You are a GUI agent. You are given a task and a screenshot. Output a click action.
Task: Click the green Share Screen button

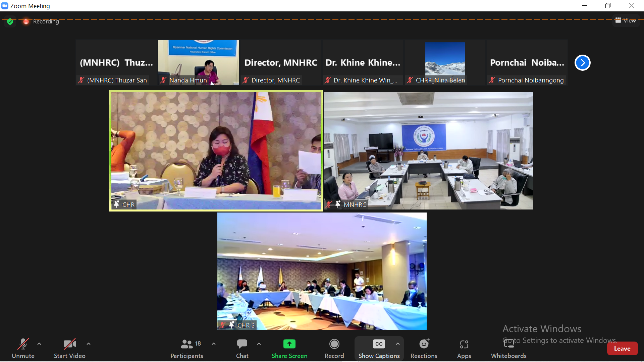pos(289,348)
